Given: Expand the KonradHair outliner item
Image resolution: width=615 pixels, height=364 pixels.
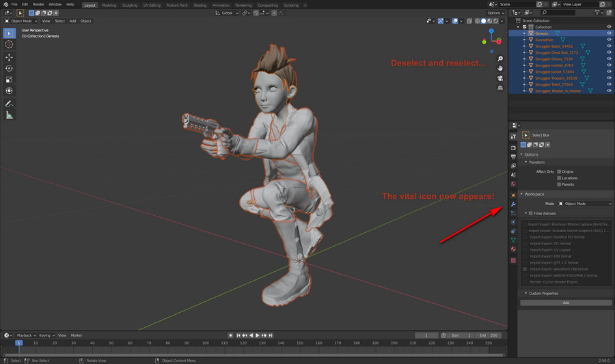Looking at the screenshot, I should (525, 40).
